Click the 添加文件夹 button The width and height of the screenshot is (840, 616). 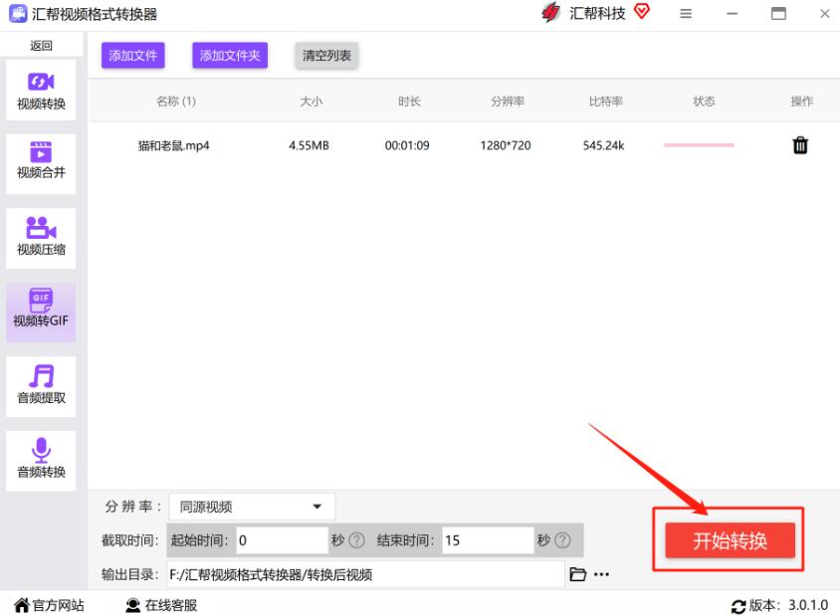(230, 56)
